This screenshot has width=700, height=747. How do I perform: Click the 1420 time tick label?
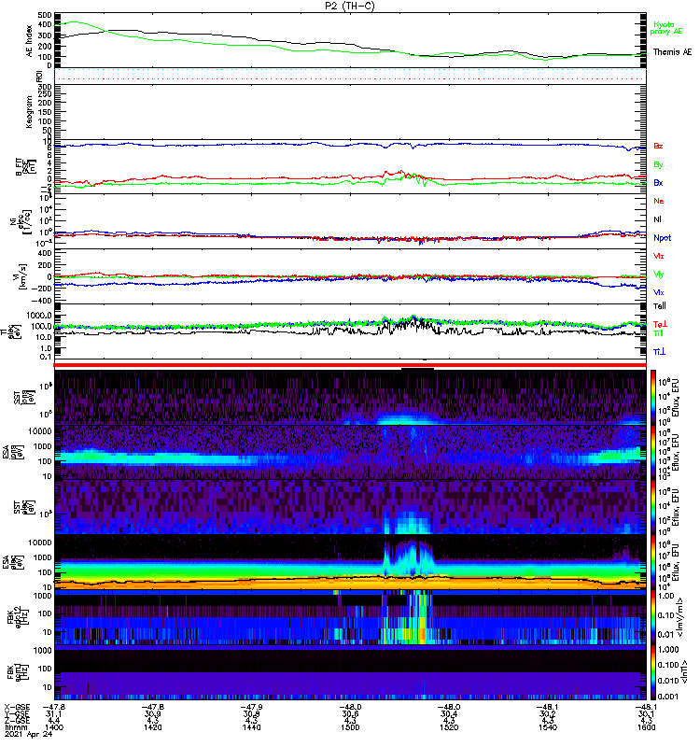[x=153, y=727]
